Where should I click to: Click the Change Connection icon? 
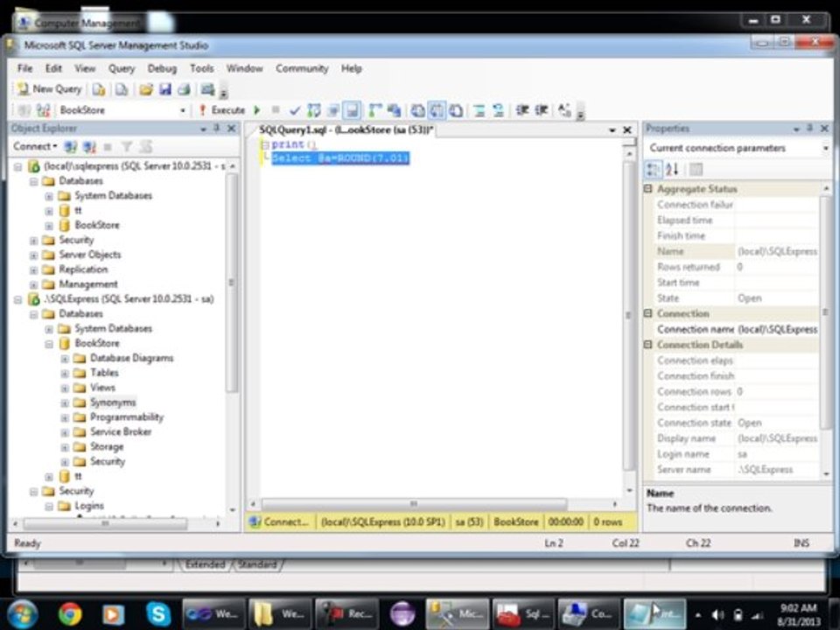(x=43, y=110)
